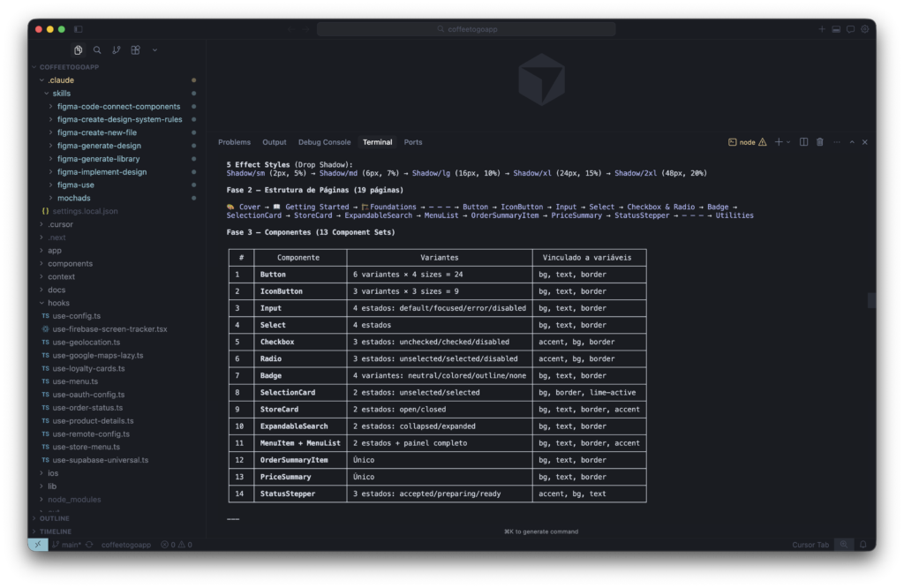This screenshot has width=904, height=588.
Task: Maximize the terminal panel with chevron icon
Action: pyautogui.click(x=852, y=141)
